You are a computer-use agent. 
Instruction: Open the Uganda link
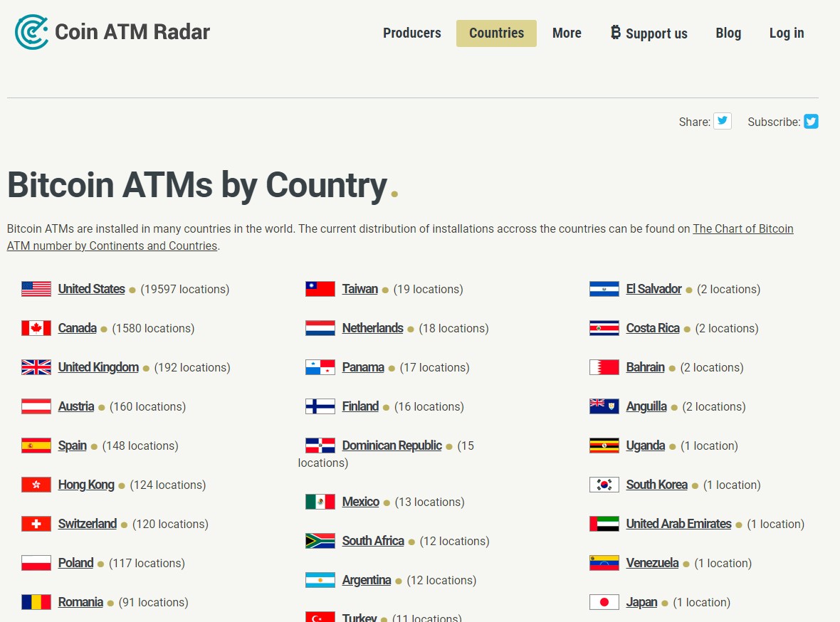[x=646, y=446]
